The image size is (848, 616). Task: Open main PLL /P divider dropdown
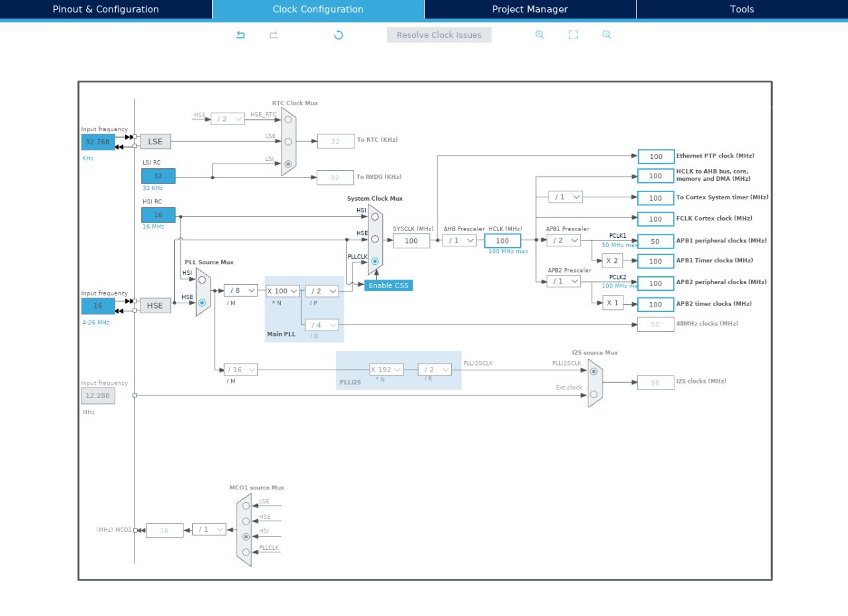[322, 291]
